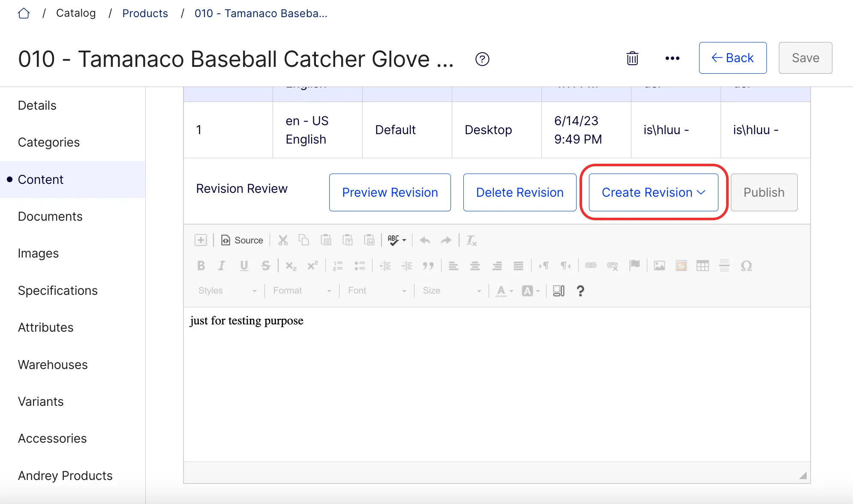
Task: Click the Preview Revision button
Action: tap(390, 192)
